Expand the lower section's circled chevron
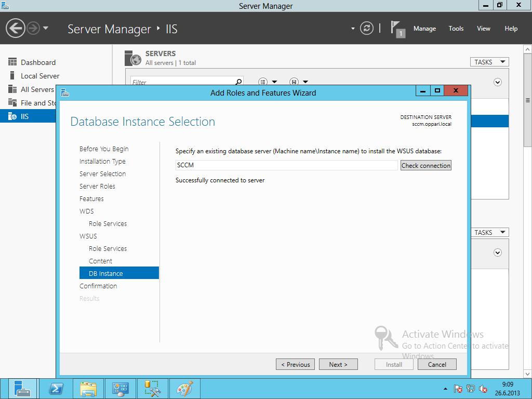 click(498, 252)
